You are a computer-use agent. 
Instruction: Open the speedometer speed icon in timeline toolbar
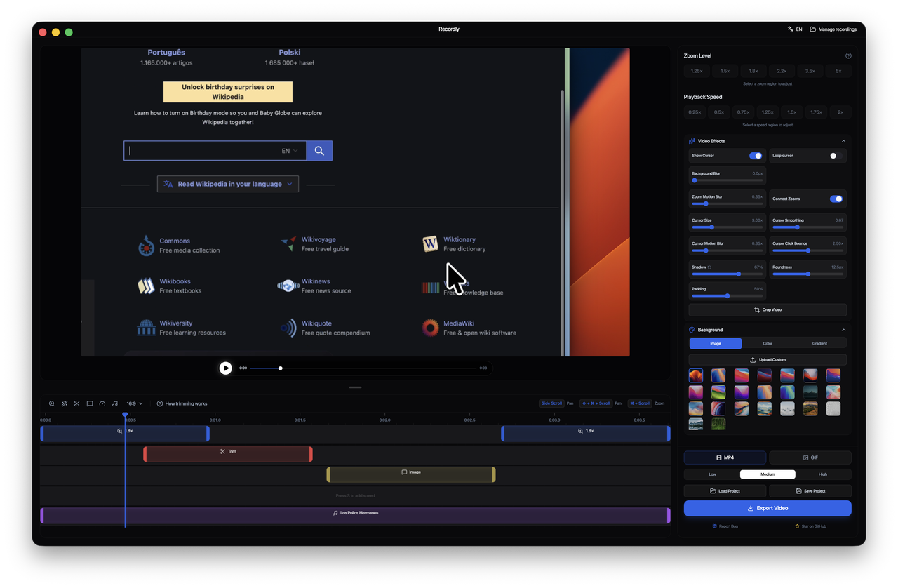coord(102,403)
